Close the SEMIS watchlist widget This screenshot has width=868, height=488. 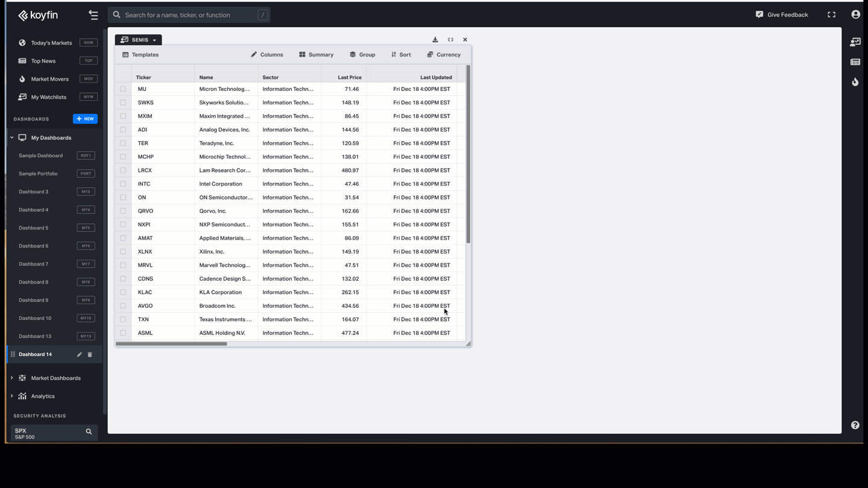465,40
